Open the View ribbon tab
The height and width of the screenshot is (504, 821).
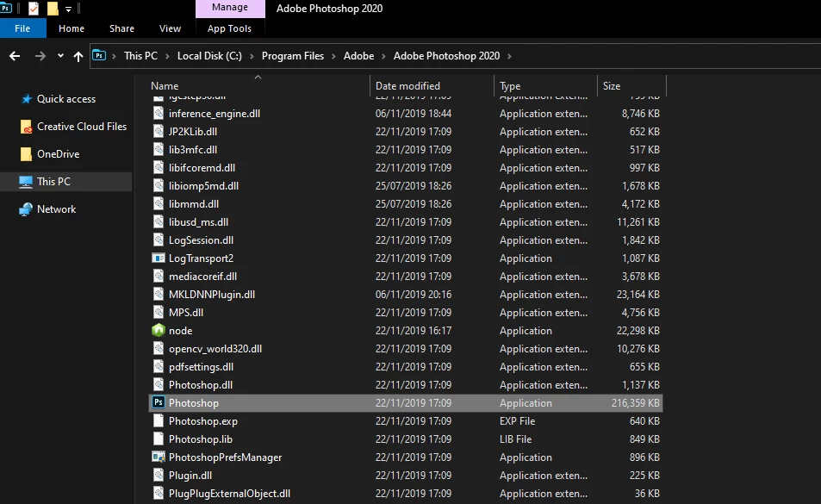tap(170, 28)
